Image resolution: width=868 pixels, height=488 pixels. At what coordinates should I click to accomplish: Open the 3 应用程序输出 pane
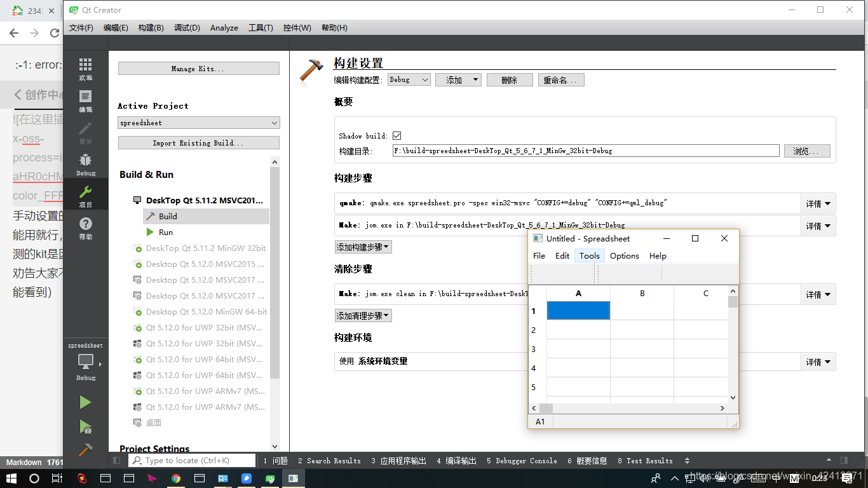pos(398,461)
